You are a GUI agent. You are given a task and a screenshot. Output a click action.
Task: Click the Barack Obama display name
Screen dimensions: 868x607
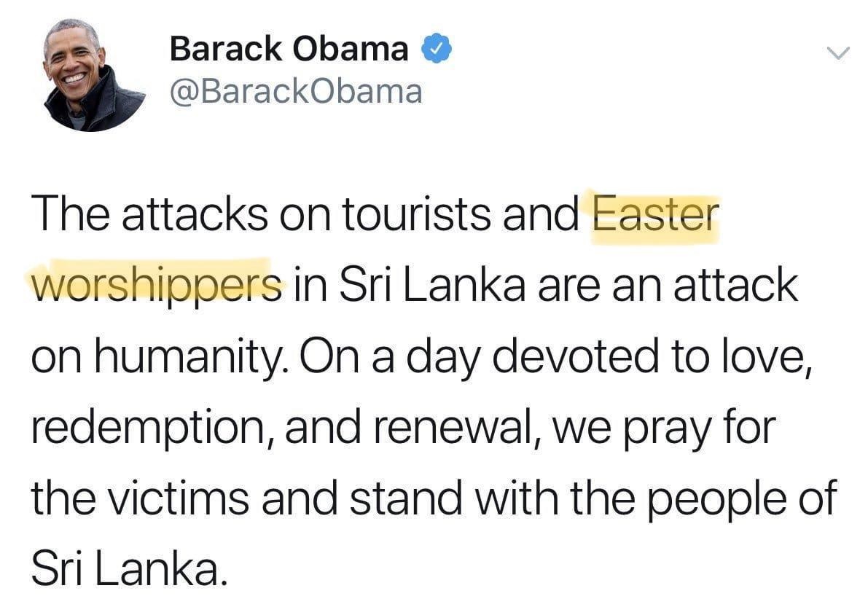289,50
